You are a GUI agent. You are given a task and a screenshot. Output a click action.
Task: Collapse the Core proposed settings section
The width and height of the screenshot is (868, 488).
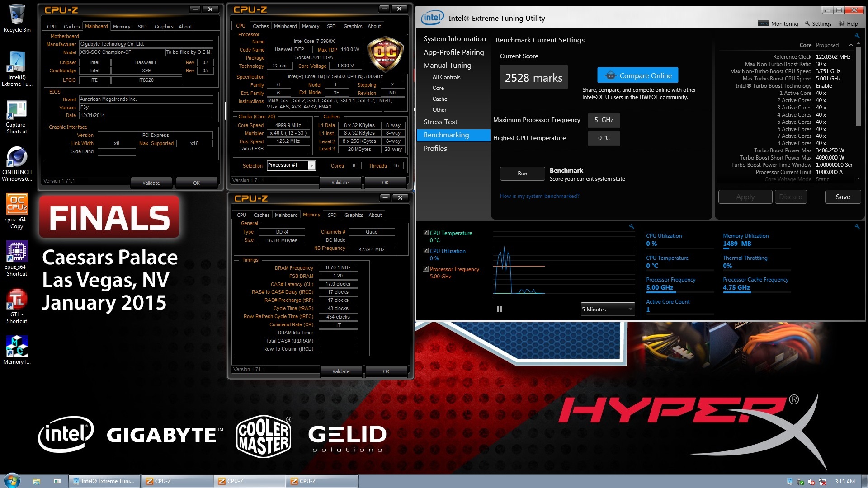851,45
